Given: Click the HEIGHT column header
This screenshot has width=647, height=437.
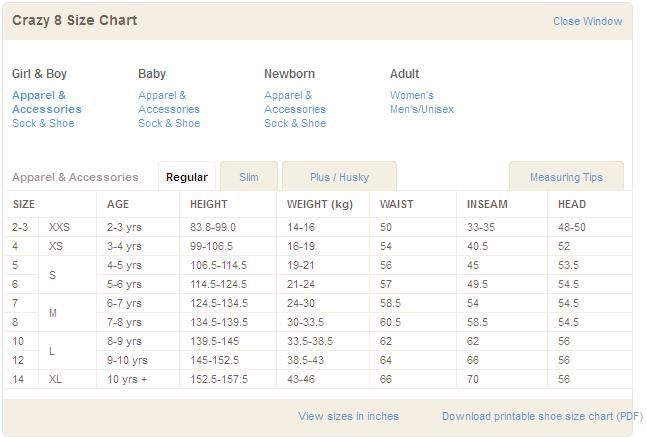Looking at the screenshot, I should pyautogui.click(x=209, y=204).
